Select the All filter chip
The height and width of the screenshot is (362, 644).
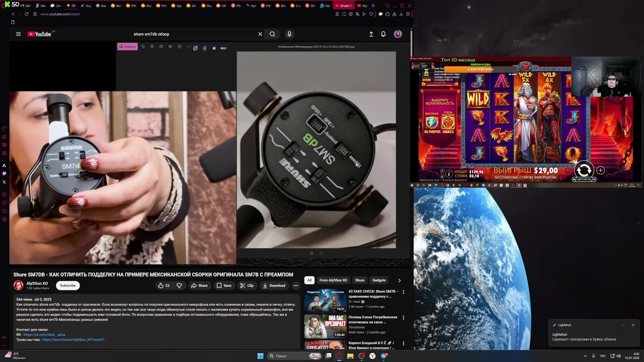coord(309,280)
